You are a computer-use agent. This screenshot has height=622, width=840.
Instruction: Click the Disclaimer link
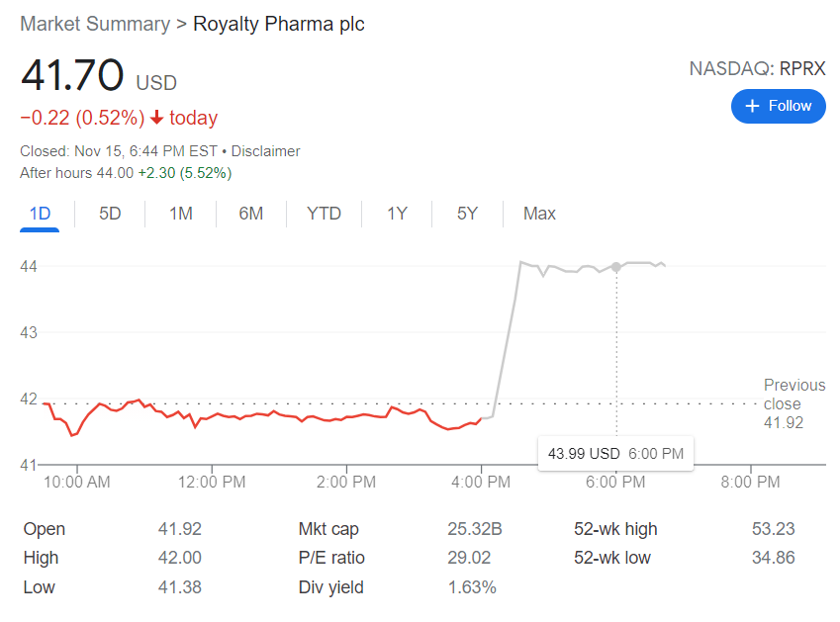click(265, 151)
